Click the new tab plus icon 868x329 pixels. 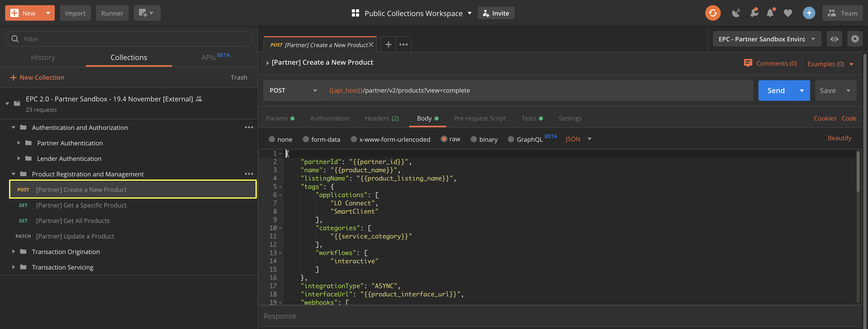pos(388,44)
